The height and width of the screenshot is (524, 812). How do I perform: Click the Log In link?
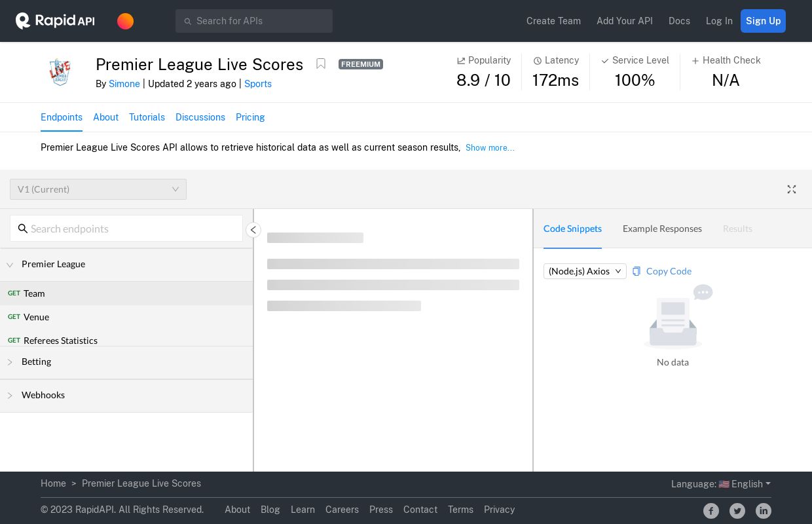(719, 21)
